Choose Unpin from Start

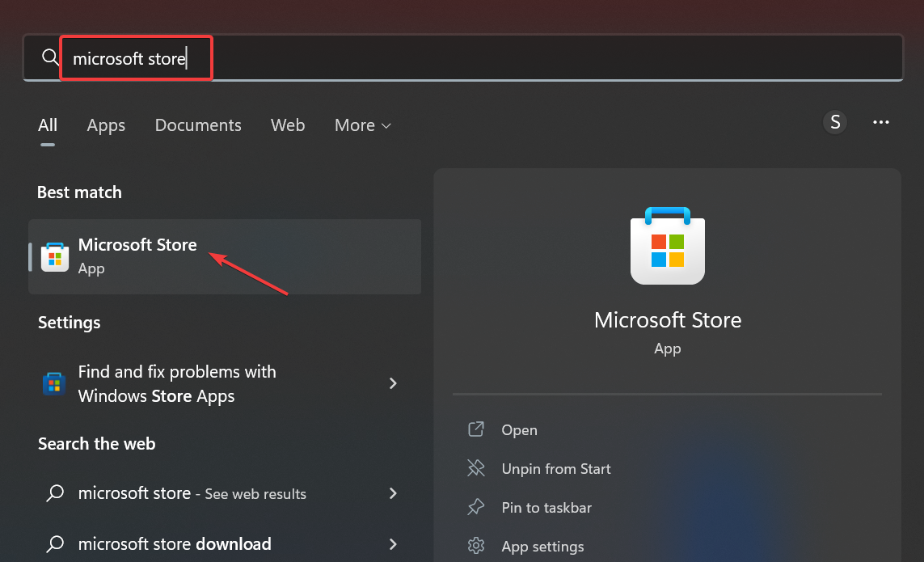click(555, 469)
